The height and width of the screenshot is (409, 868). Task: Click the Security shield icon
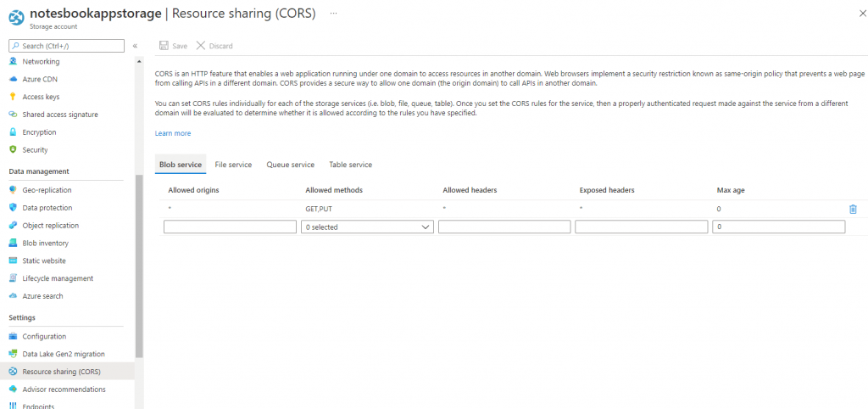click(x=13, y=150)
